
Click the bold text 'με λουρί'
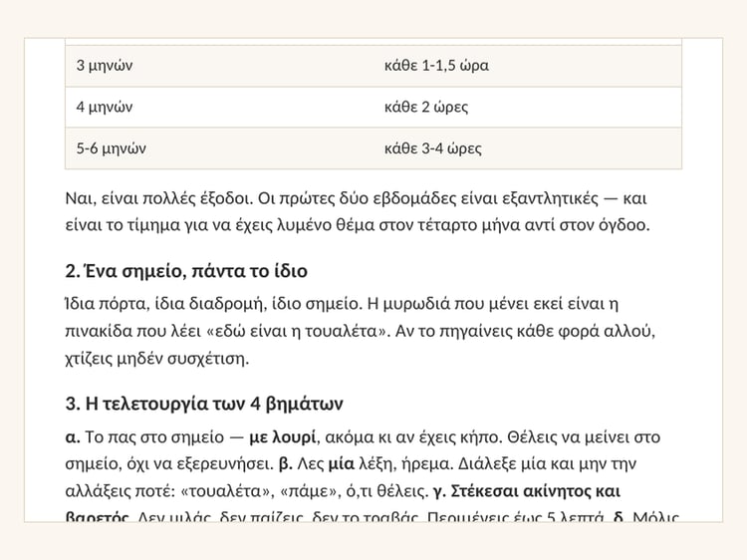283,437
